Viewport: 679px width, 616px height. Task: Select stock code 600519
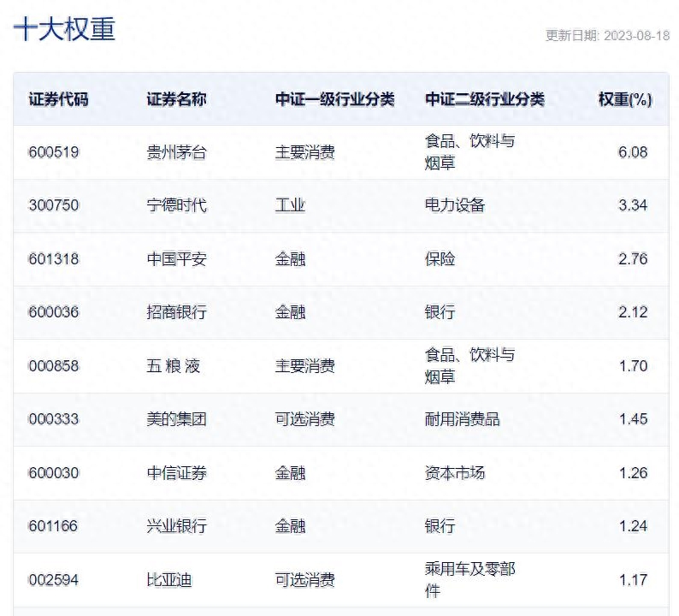54,152
